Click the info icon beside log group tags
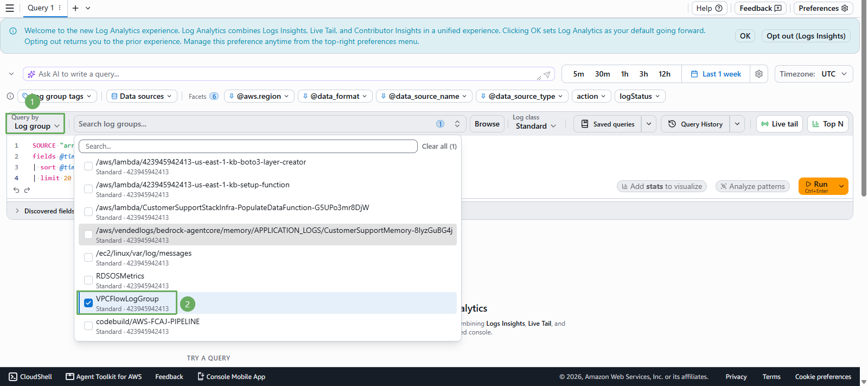The height and width of the screenshot is (386, 868). (10, 96)
